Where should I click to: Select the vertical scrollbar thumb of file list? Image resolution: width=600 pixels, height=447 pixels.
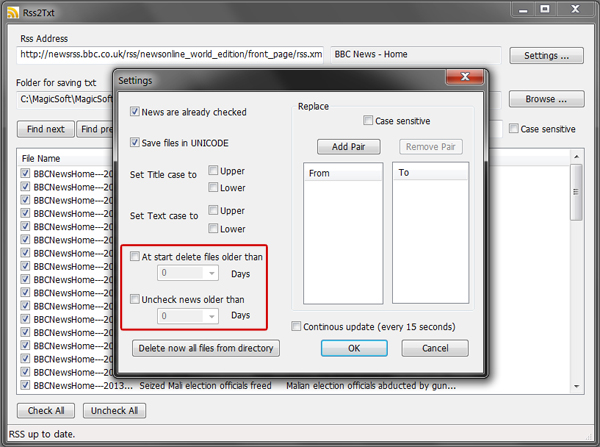point(576,192)
